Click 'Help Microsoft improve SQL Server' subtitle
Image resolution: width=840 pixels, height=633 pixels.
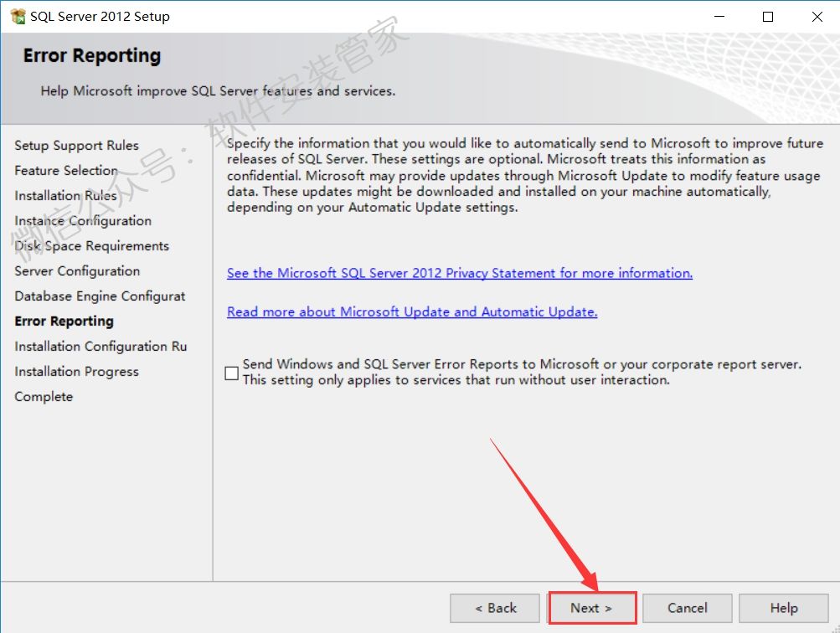(x=218, y=91)
